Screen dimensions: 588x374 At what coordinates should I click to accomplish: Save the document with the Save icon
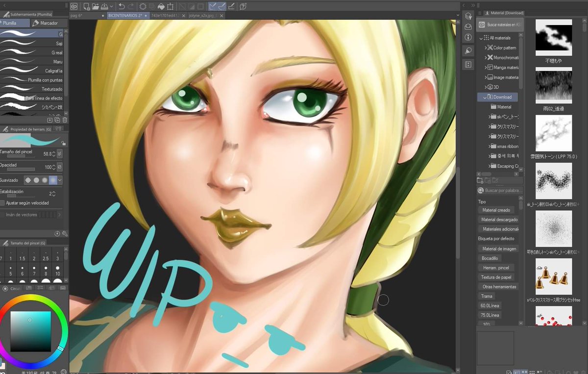click(x=104, y=6)
